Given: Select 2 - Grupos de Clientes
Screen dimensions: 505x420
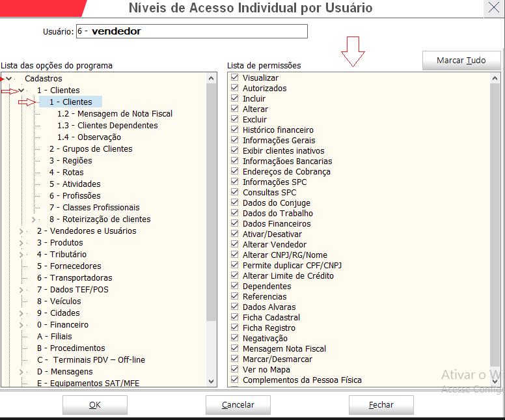Looking at the screenshot, I should pyautogui.click(x=91, y=148).
